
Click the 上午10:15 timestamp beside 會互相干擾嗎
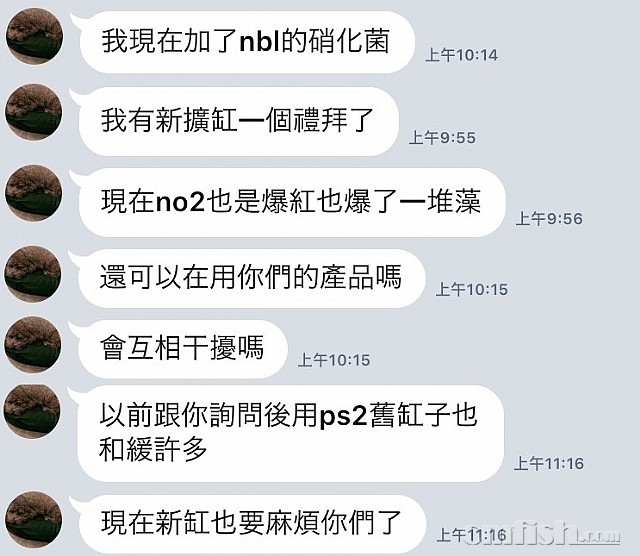pyautogui.click(x=334, y=360)
